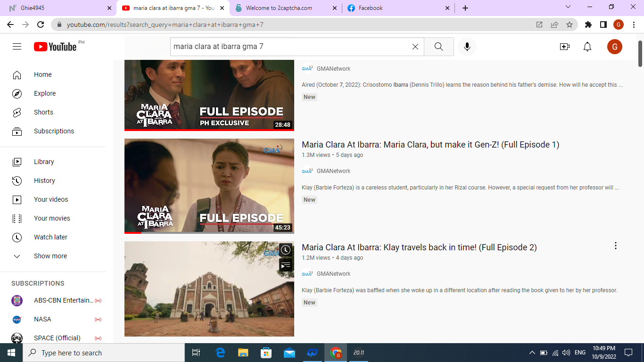Open File Explorer from the taskbar
Viewport: 644px width, 362px height.
pyautogui.click(x=243, y=353)
